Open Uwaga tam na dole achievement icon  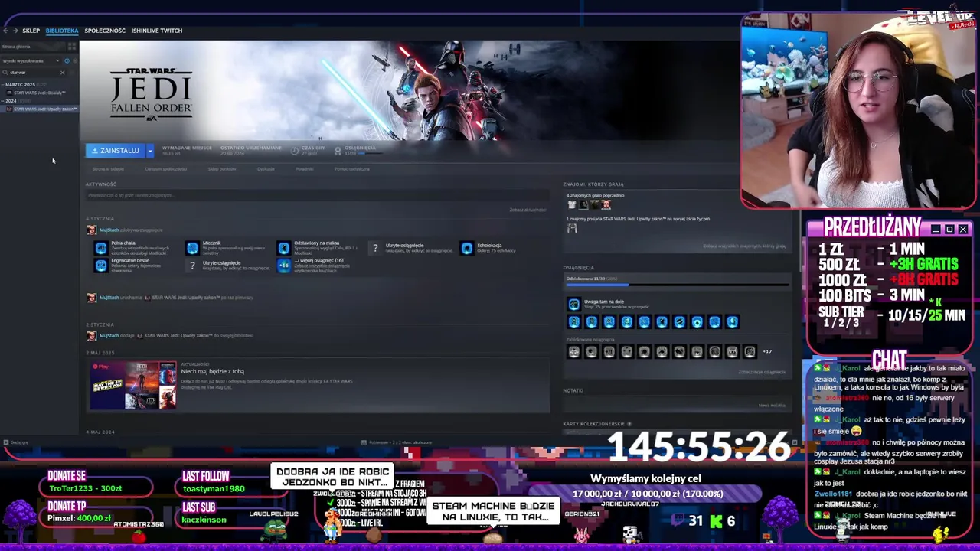[573, 304]
